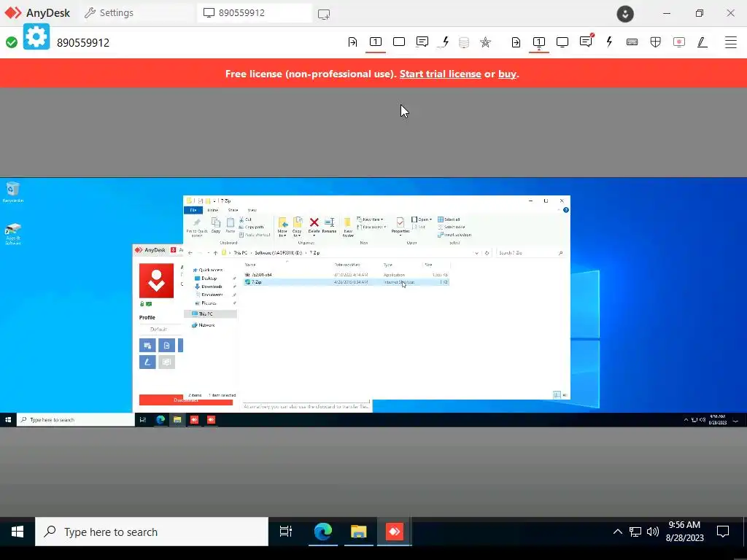Click Select all in remote Explorer ribbon

(x=449, y=219)
